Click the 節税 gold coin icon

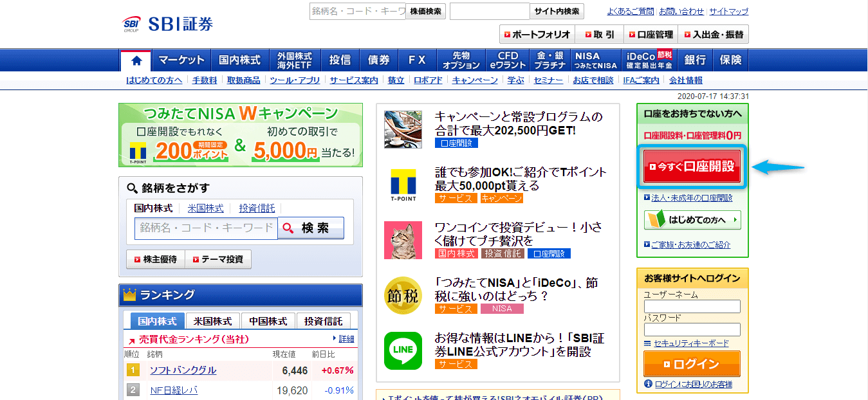click(x=403, y=296)
